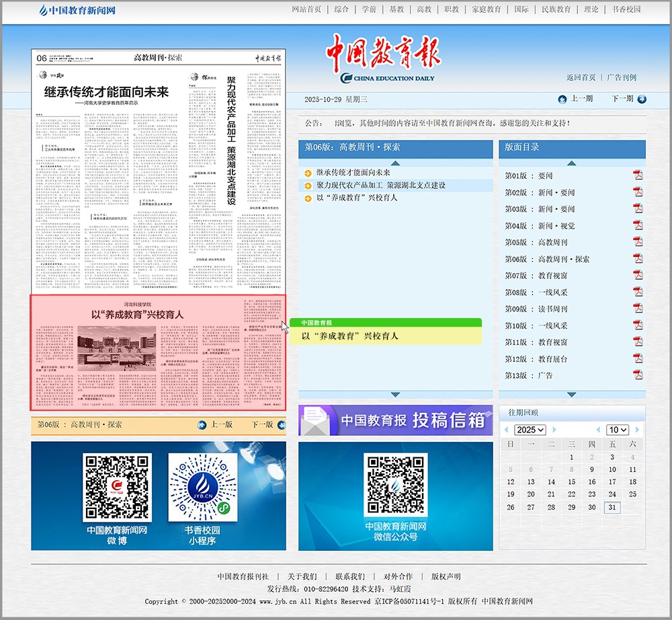
Task: Download the PDF for 第13版：广告
Action: [x=637, y=375]
